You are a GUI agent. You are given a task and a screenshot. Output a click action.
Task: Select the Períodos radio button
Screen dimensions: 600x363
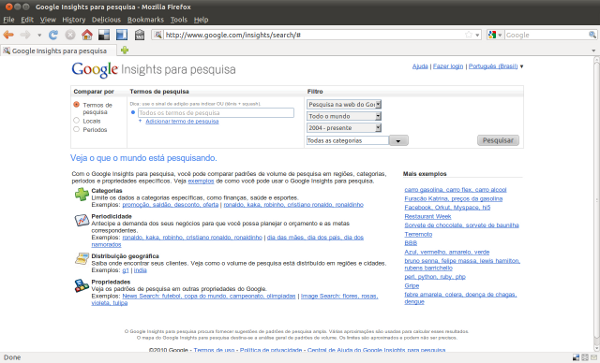pyautogui.click(x=76, y=129)
